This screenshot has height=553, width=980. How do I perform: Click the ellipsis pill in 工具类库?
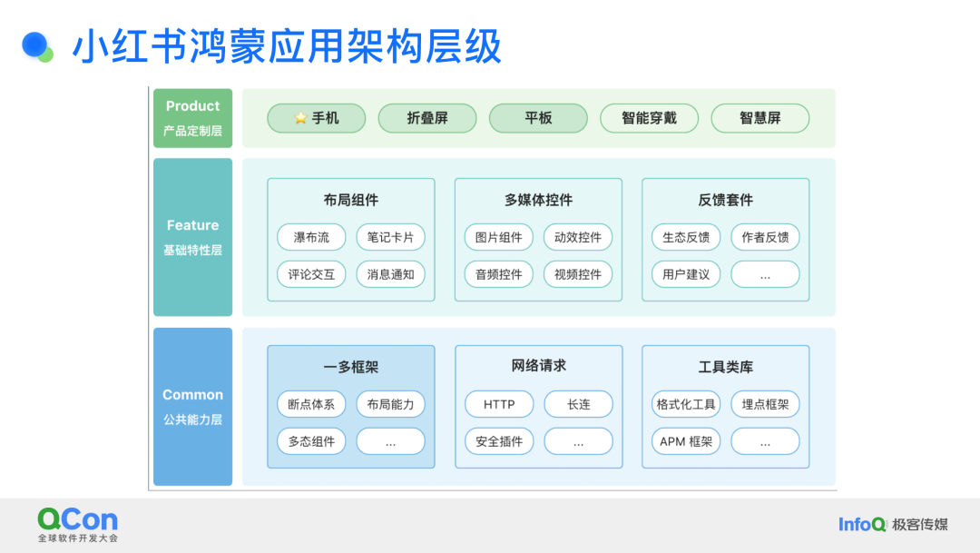point(766,441)
